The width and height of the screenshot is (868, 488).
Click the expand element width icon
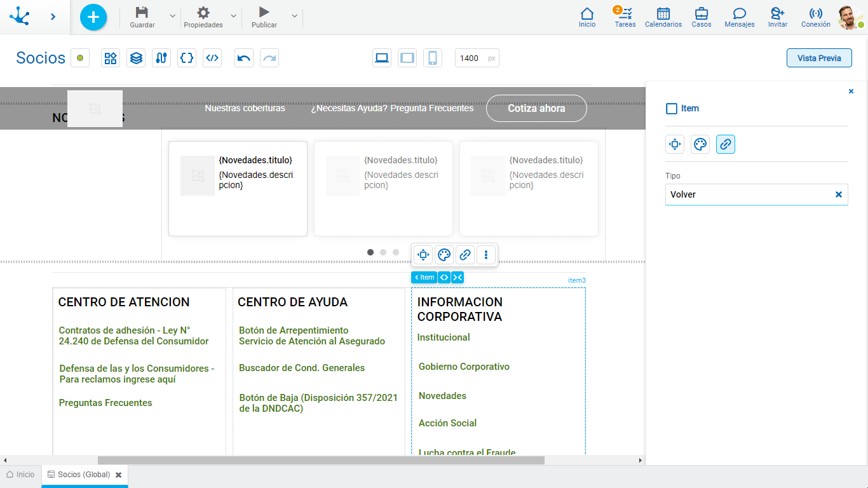pyautogui.click(x=444, y=277)
